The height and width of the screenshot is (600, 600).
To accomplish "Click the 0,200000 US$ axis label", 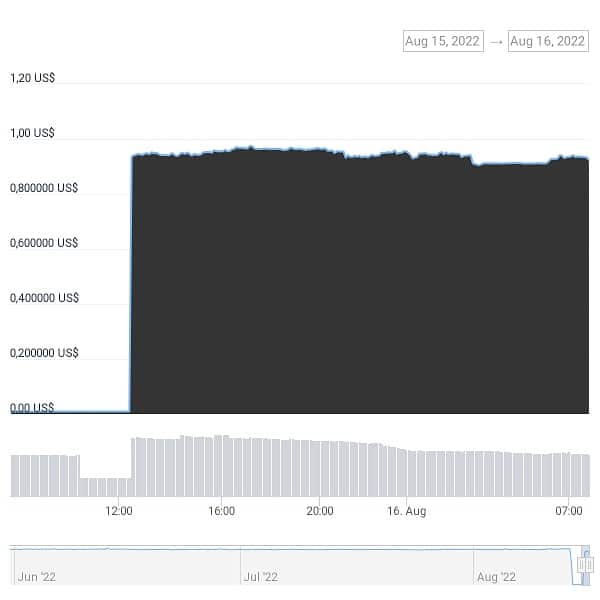I will click(x=44, y=353).
